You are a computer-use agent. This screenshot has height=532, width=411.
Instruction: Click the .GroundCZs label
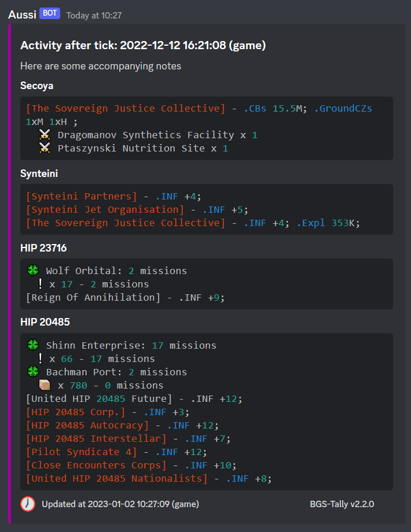(343, 108)
